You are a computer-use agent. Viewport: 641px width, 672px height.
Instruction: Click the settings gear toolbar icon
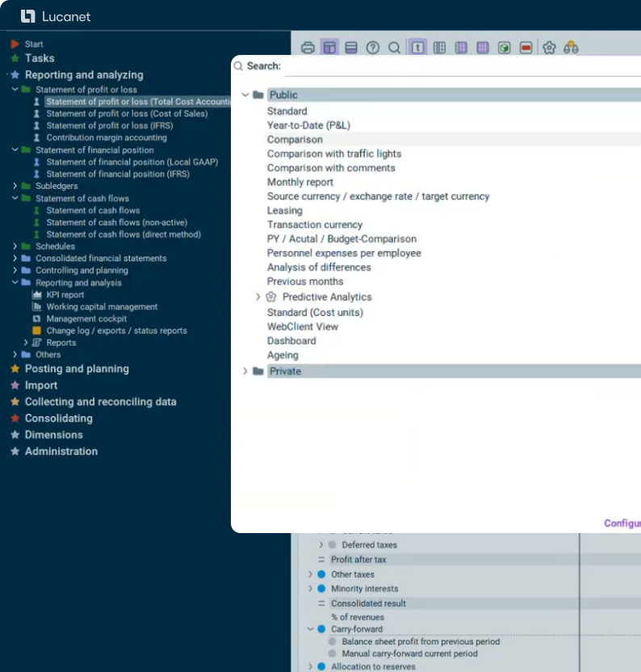coord(550,48)
